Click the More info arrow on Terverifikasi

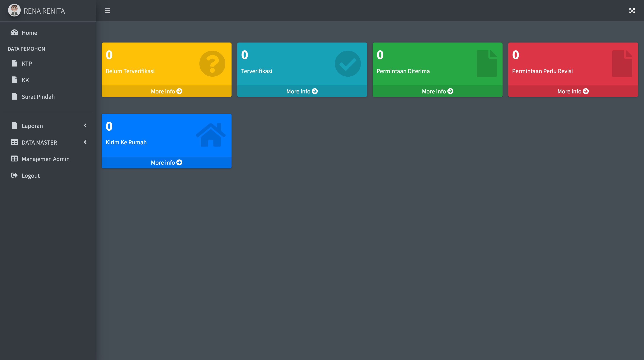315,91
